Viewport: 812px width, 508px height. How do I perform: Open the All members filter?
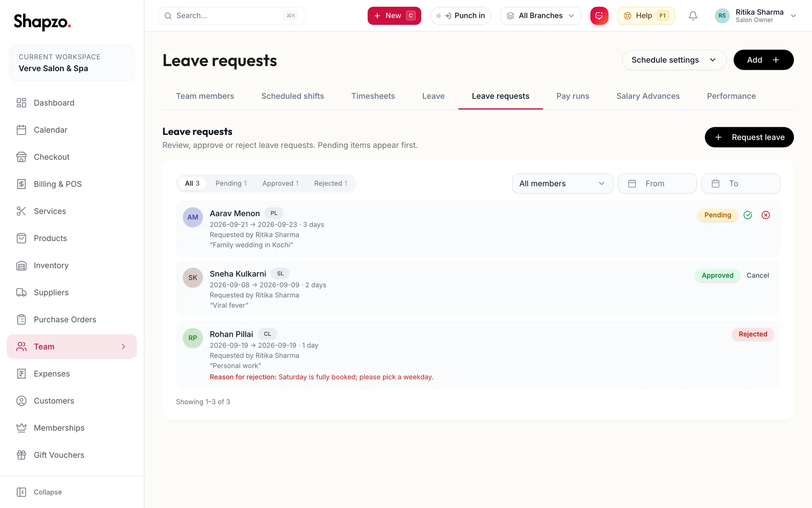tap(562, 184)
